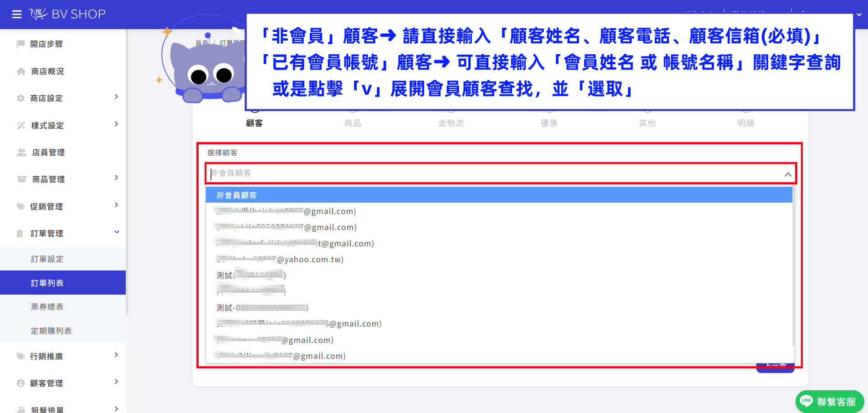The image size is (868, 413).
Task: Go to the 其他 step tab
Action: coord(647,123)
